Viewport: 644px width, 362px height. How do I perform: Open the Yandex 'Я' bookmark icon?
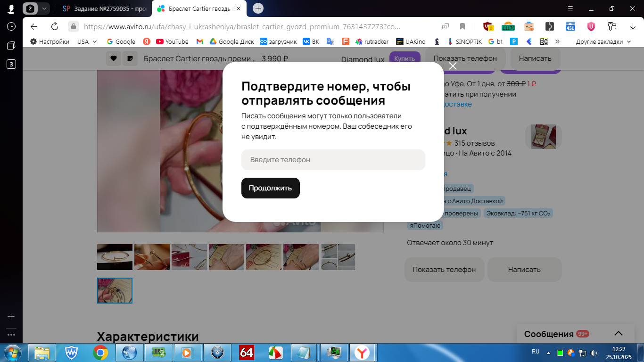(x=147, y=41)
